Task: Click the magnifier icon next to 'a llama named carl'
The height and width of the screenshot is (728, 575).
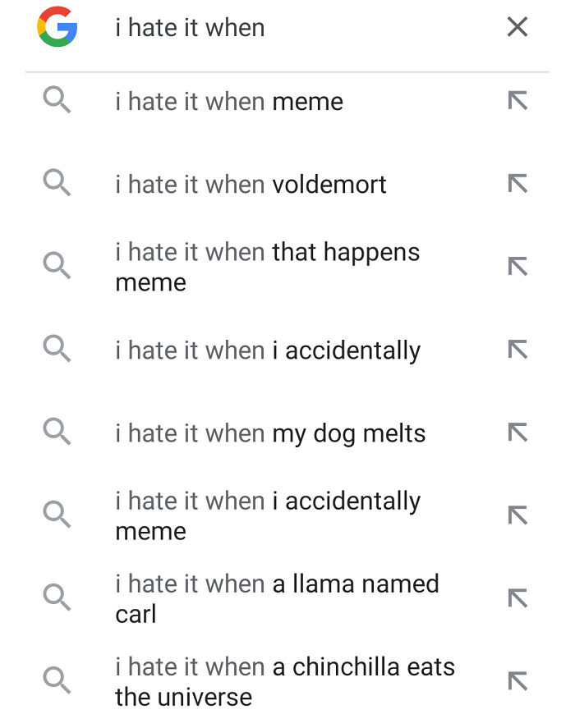Action: tap(57, 598)
